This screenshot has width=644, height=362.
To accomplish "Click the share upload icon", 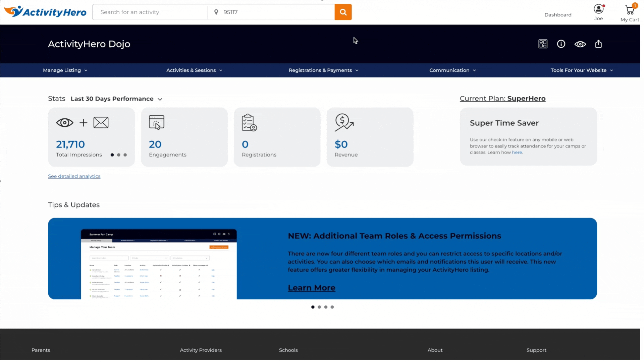I will pos(598,44).
